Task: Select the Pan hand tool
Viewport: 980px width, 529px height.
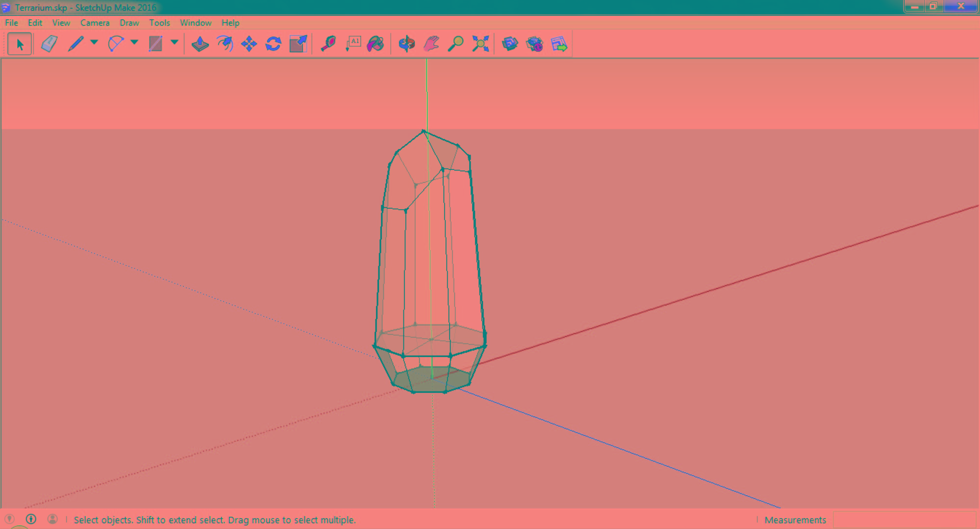Action: pyautogui.click(x=431, y=44)
